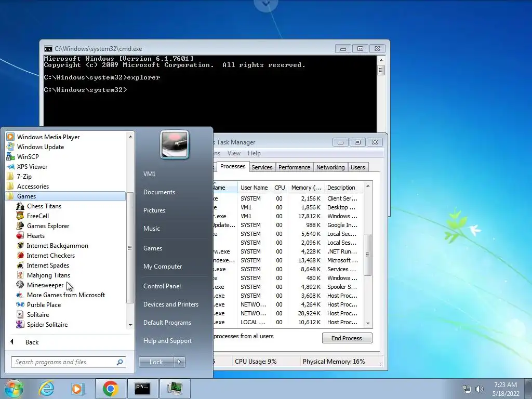The width and height of the screenshot is (532, 399).
Task: Switch to the Networking tab
Action: tap(330, 167)
